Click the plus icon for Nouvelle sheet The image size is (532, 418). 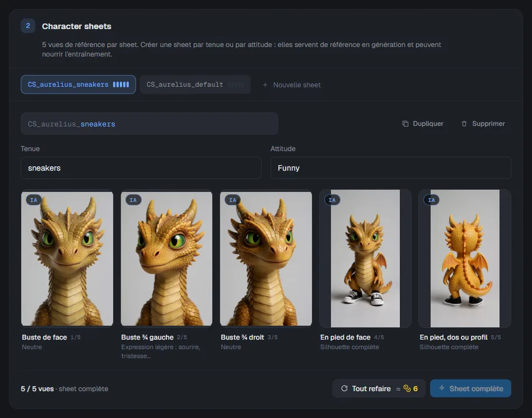pyautogui.click(x=265, y=84)
